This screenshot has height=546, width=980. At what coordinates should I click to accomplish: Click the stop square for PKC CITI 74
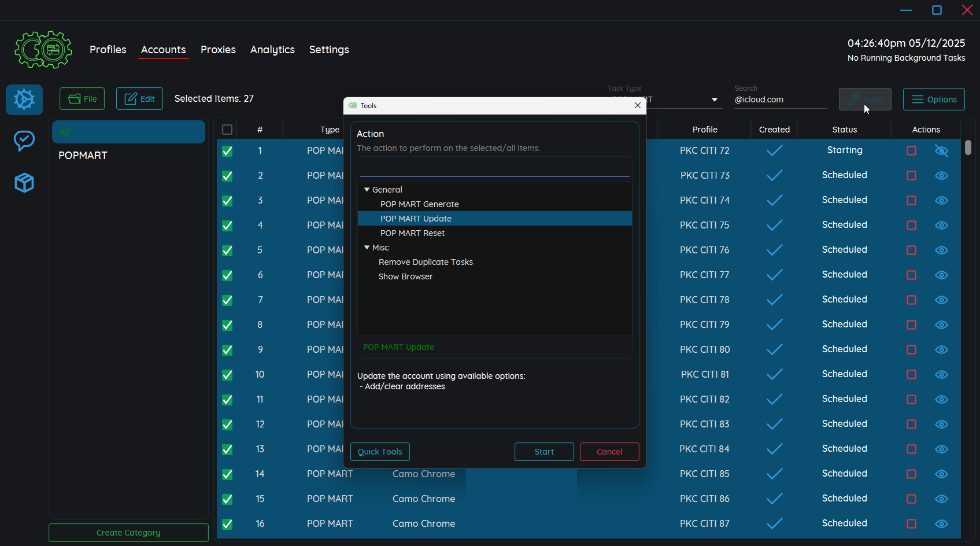click(911, 200)
